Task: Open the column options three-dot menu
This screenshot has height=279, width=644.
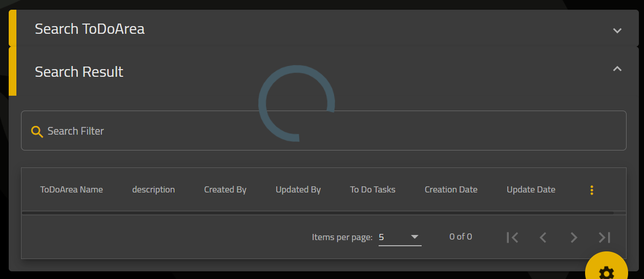Action: point(592,190)
